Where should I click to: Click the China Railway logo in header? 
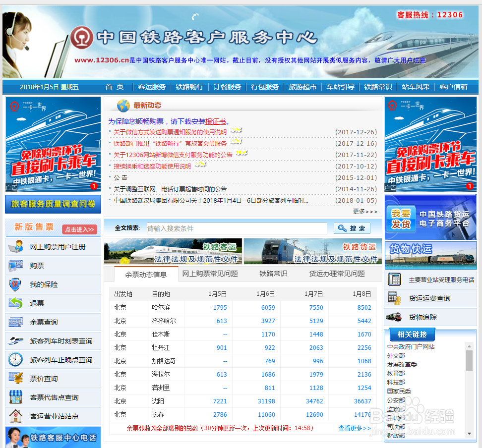point(82,38)
